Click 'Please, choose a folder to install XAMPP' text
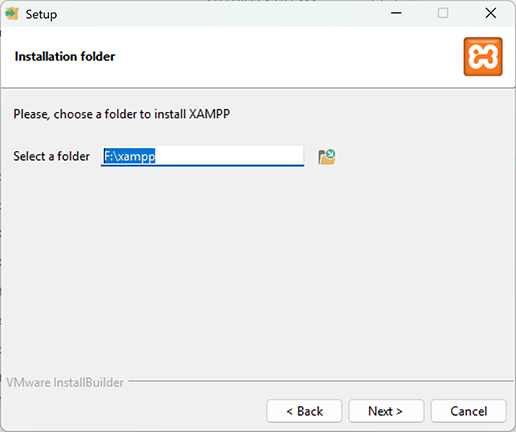The image size is (516, 432). 122,114
